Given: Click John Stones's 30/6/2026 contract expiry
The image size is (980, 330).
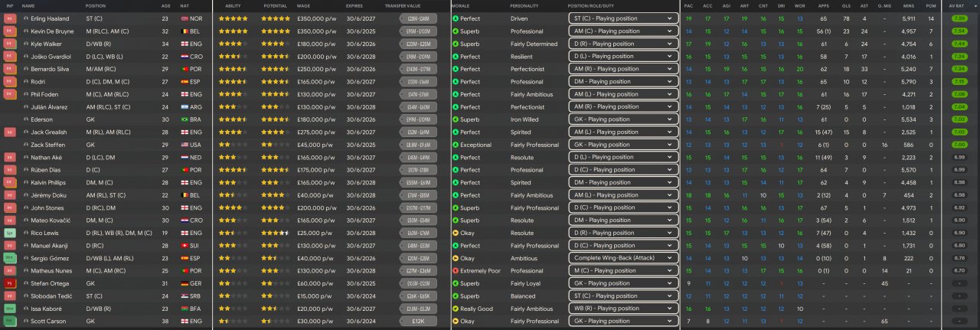Looking at the screenshot, I should coord(359,207).
